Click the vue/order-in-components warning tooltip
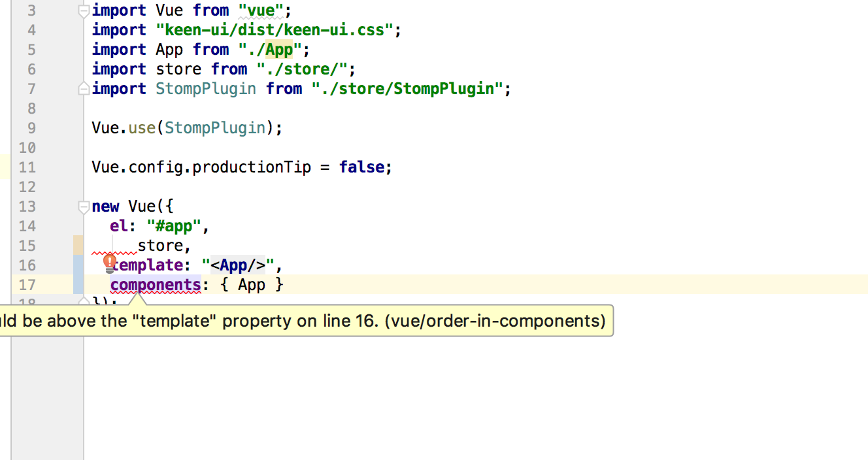 coord(307,321)
